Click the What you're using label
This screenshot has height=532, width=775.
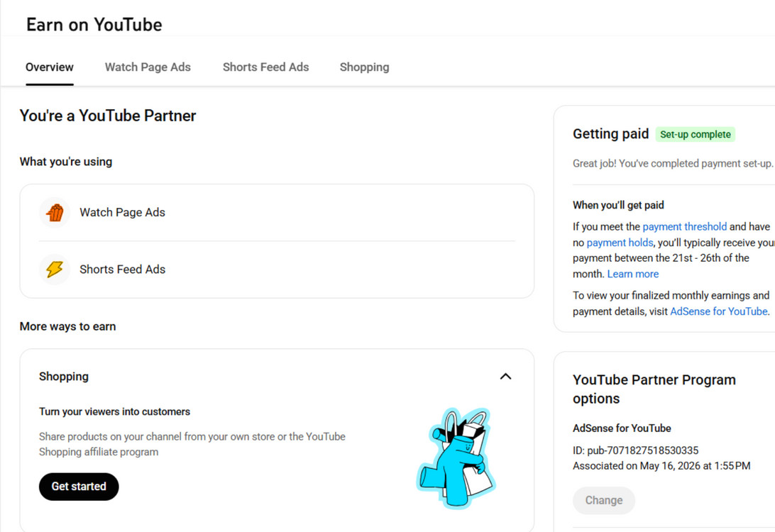pyautogui.click(x=66, y=162)
